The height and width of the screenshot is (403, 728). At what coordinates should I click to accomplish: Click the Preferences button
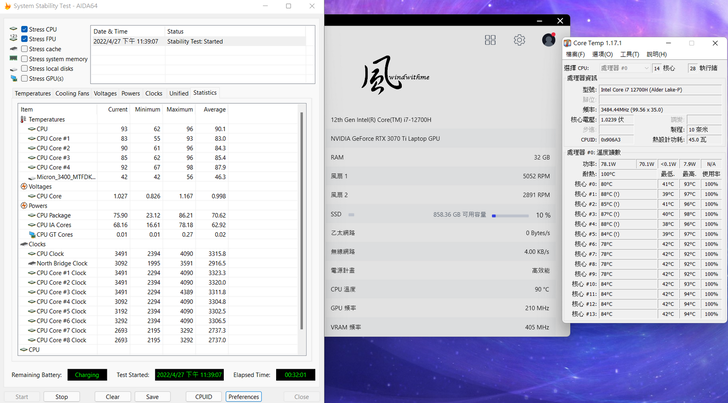tap(244, 396)
